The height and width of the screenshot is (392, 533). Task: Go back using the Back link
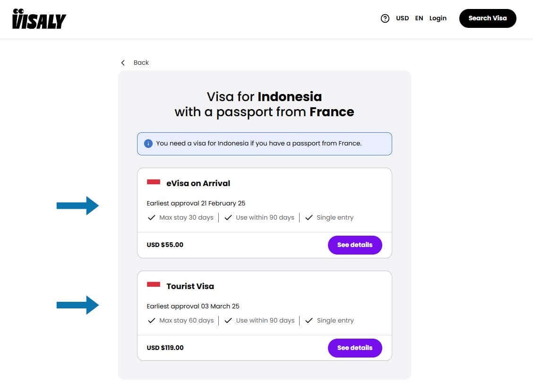[x=141, y=63]
